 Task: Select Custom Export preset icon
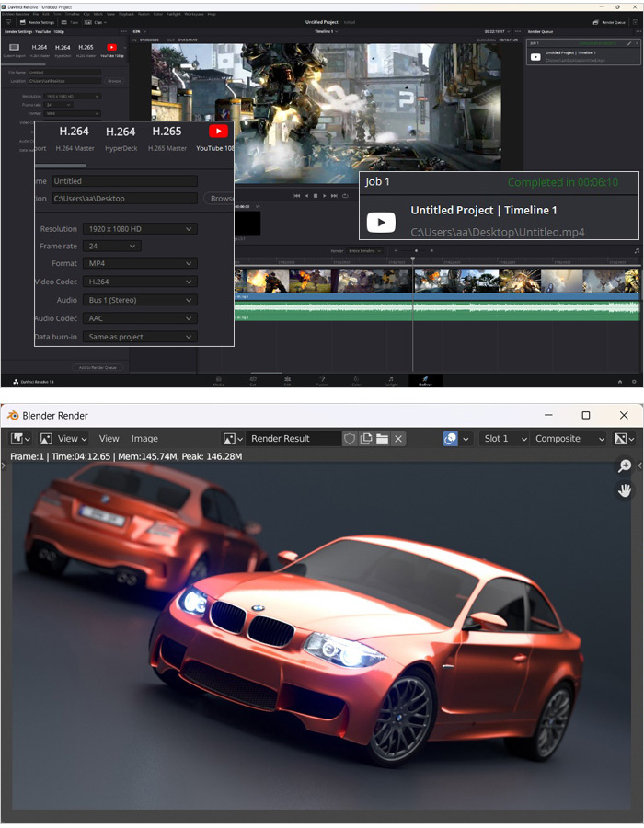point(14,48)
